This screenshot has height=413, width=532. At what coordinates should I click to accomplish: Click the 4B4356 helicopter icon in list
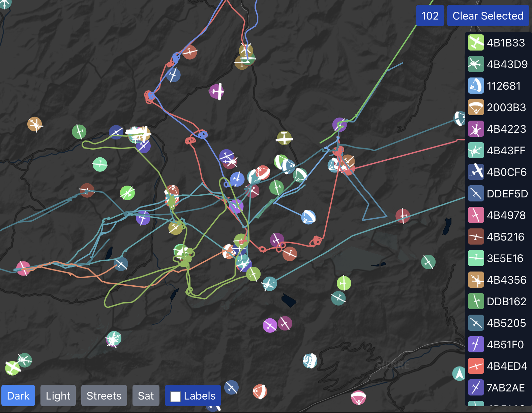476,280
